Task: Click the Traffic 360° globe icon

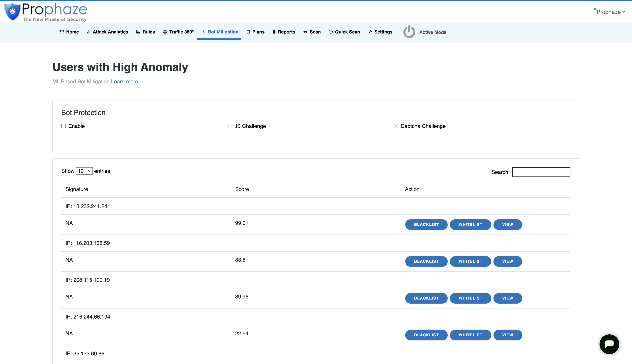Action: click(165, 32)
